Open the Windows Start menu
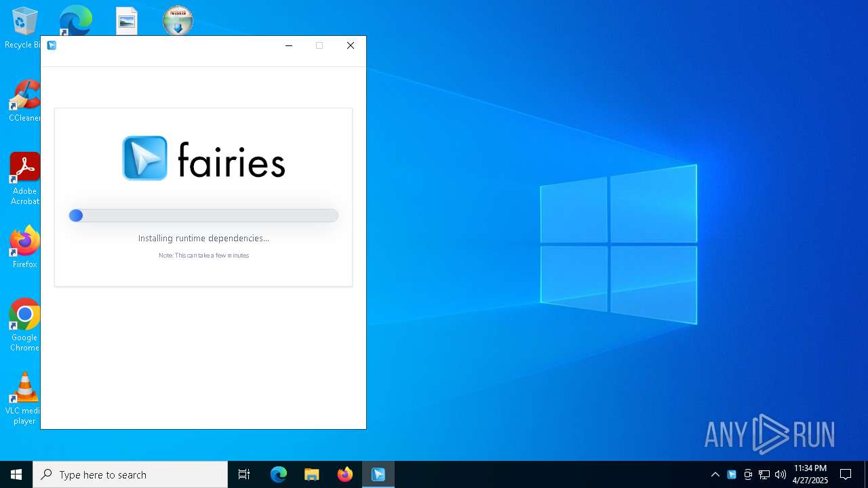 coord(16,474)
